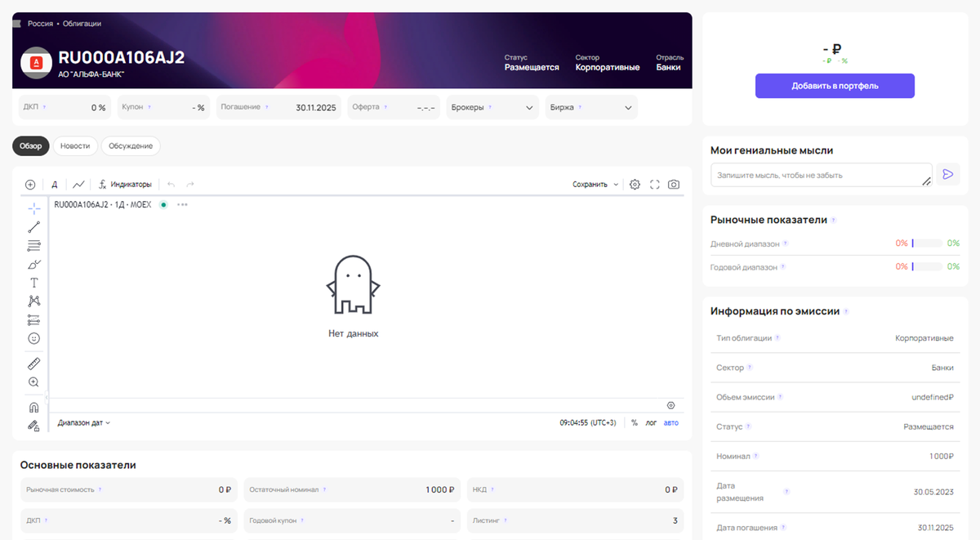980x540 pixels.
Task: Expand the arrow next to Сохранить
Action: [616, 185]
